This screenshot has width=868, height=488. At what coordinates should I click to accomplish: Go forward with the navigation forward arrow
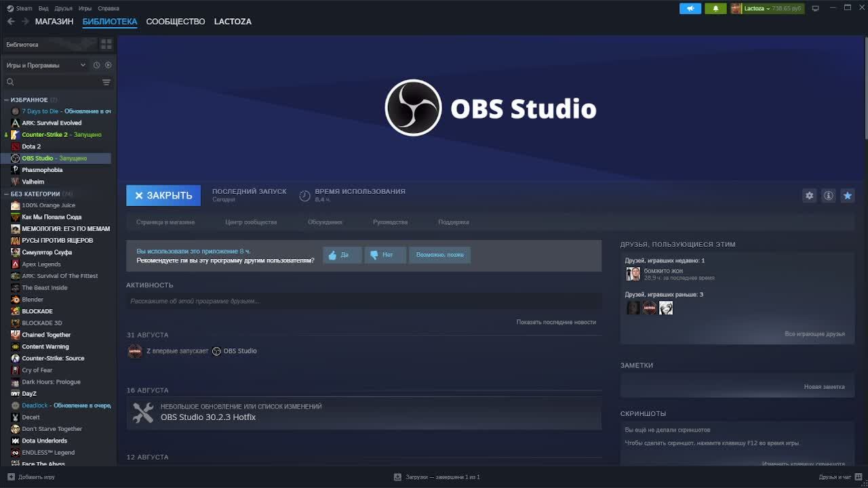(x=25, y=22)
